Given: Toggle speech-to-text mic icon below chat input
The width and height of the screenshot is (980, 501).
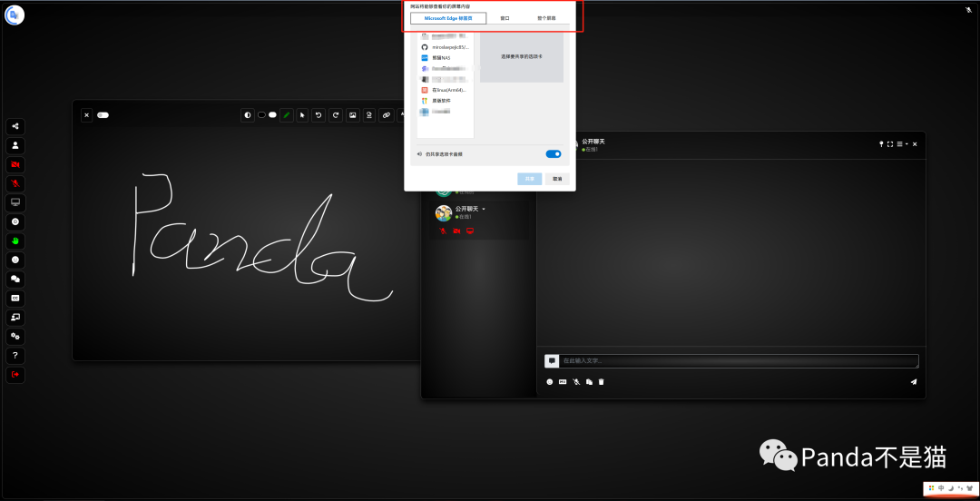Looking at the screenshot, I should point(576,381).
